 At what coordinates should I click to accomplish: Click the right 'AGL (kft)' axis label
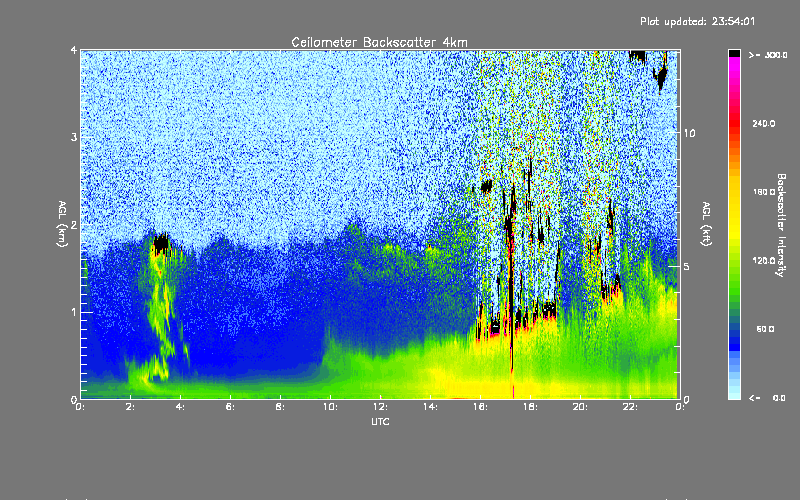click(x=706, y=224)
